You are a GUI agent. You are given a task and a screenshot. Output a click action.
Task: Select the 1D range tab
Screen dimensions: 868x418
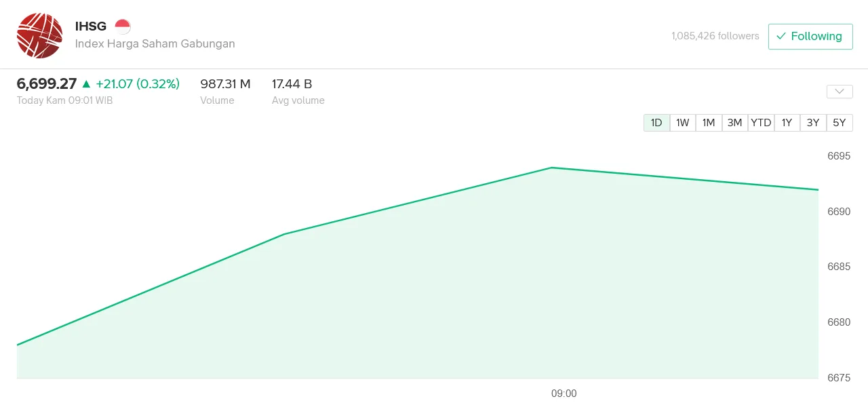pos(656,123)
